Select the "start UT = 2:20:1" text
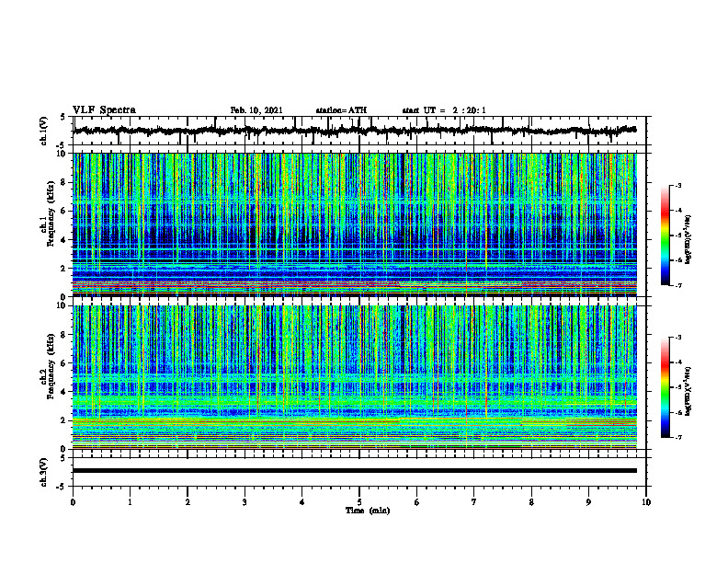Screen dimensions: 728x563 coord(444,110)
